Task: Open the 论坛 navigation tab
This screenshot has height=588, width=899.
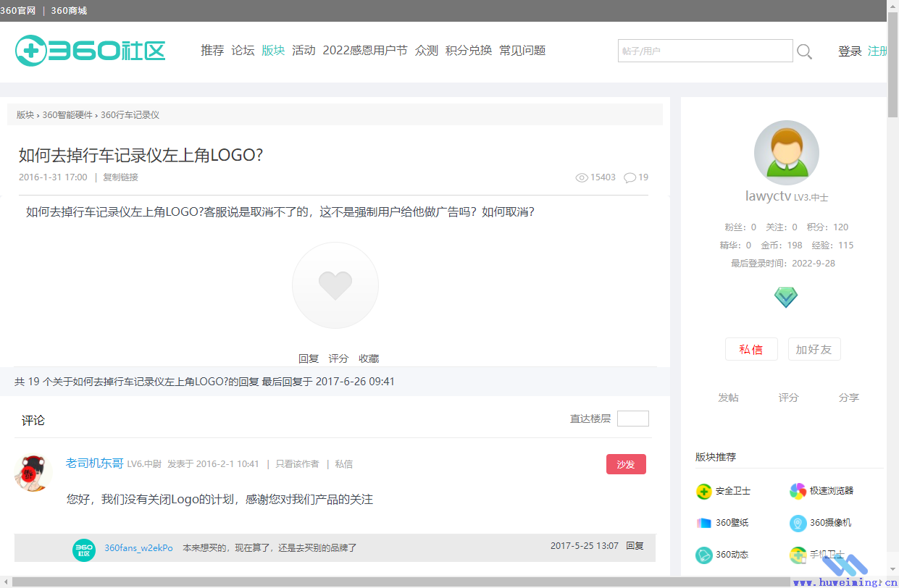Action: [243, 51]
